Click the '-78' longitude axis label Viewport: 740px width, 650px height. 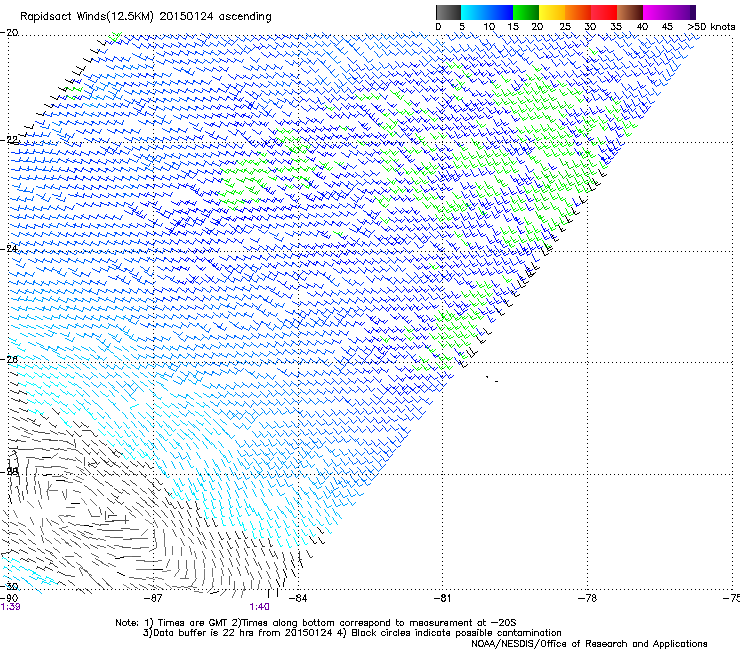coord(587,598)
